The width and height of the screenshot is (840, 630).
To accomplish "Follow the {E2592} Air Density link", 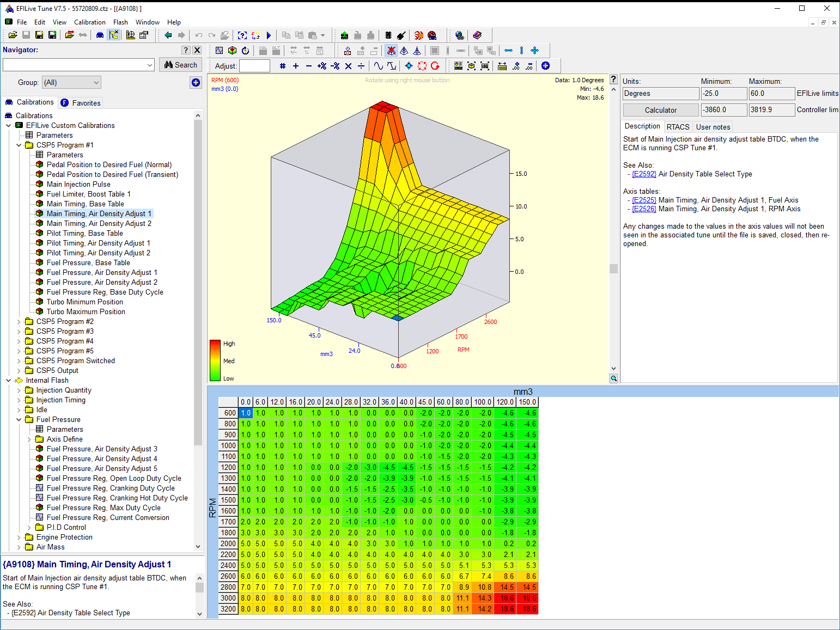I will point(644,174).
